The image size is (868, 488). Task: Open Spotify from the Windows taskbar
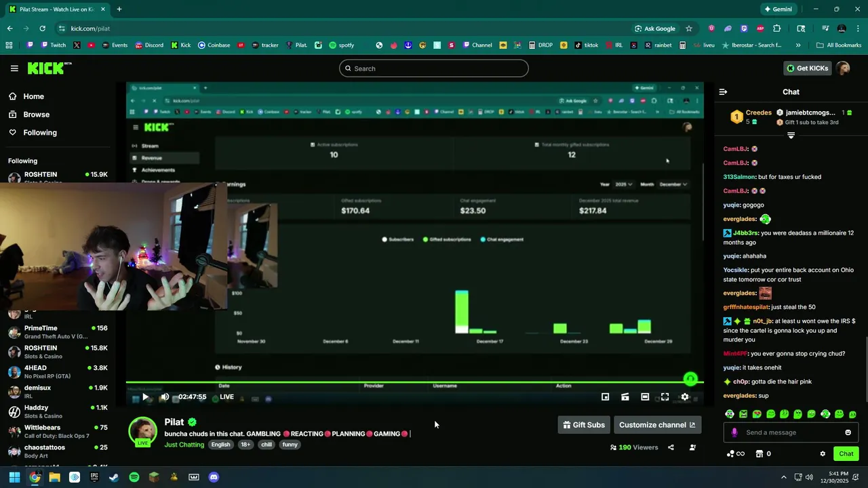[134, 477]
